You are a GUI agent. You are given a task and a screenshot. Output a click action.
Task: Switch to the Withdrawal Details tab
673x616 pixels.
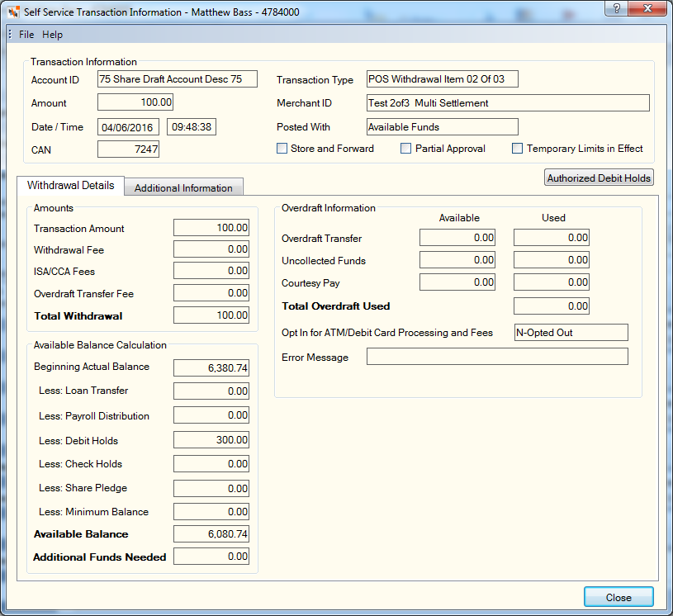click(x=71, y=186)
